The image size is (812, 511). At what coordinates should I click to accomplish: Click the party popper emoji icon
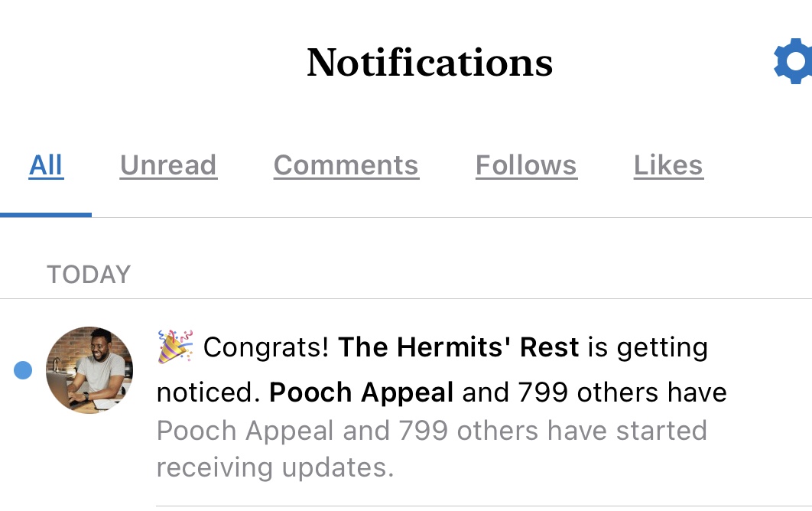(175, 347)
